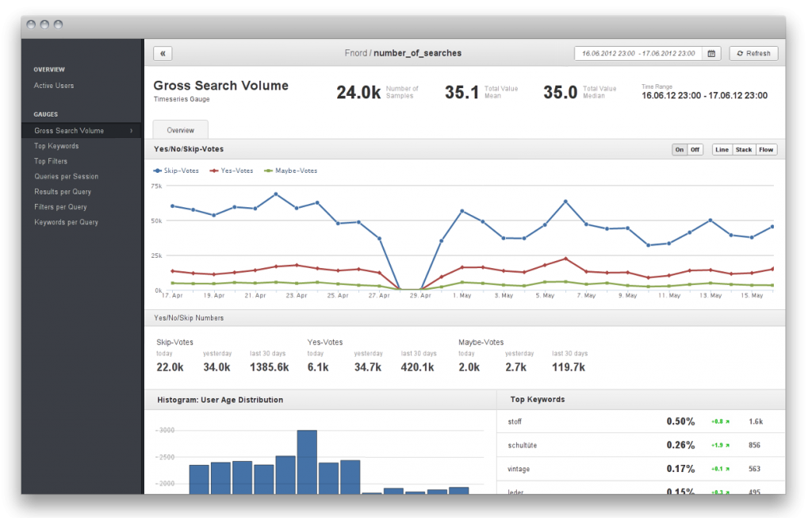The width and height of the screenshot is (812, 518).
Task: Click the Maybe-Votes legend marker
Action: (269, 171)
